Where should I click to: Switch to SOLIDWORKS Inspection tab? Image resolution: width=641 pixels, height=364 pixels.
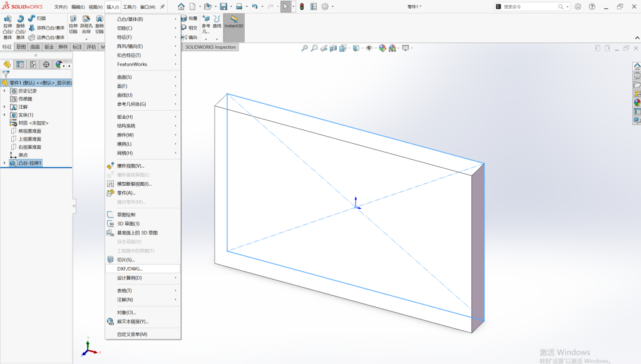210,47
